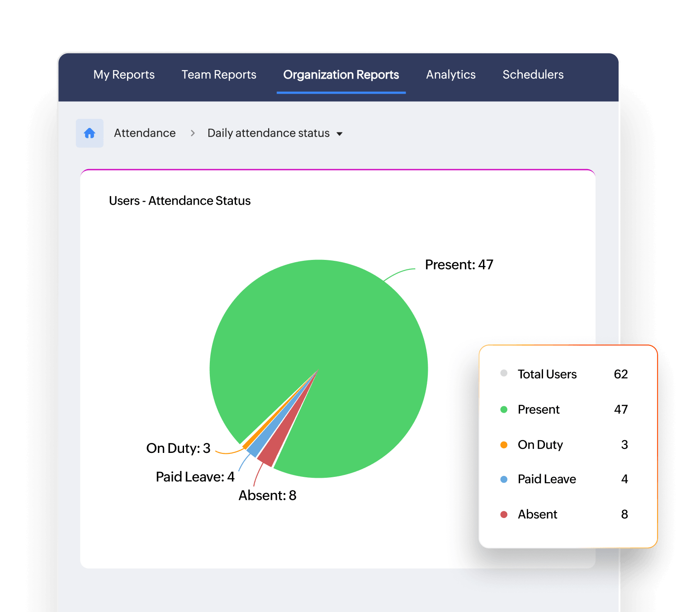The width and height of the screenshot is (700, 612).
Task: Click the 'Paid Leave: 4' chart label
Action: (195, 477)
